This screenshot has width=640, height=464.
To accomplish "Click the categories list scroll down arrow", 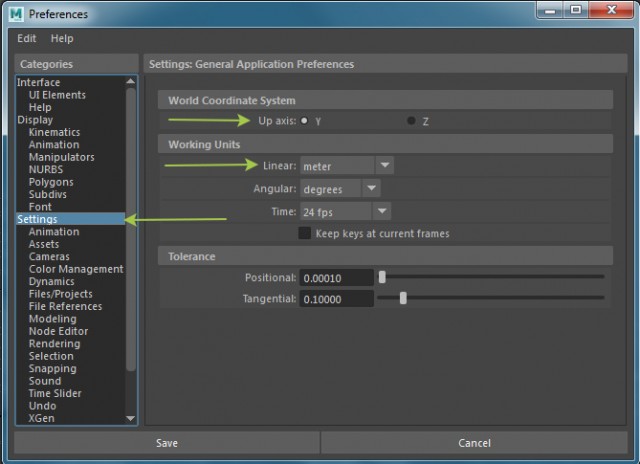I will 131,418.
